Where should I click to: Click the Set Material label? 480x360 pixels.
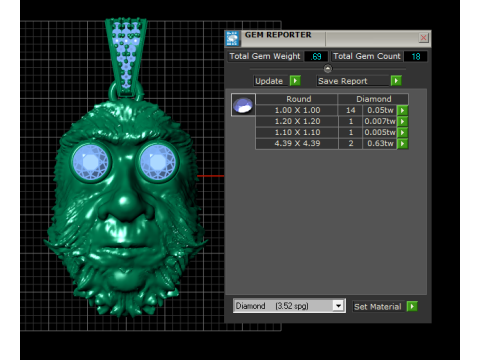coord(379,307)
